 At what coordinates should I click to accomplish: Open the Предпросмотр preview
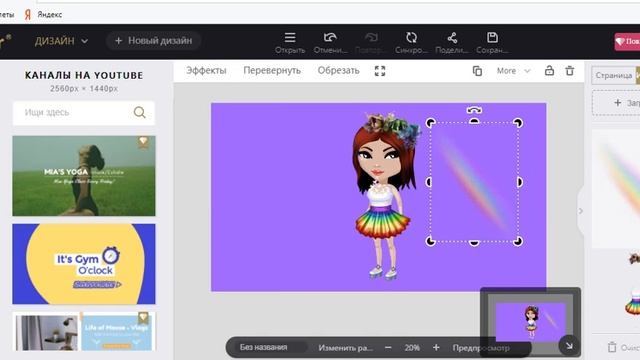tap(480, 348)
